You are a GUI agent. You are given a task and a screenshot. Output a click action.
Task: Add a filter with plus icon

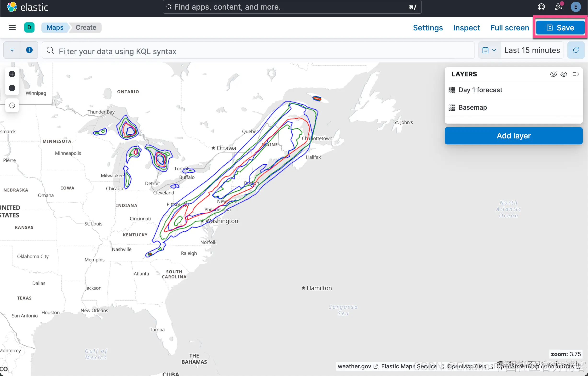click(29, 50)
